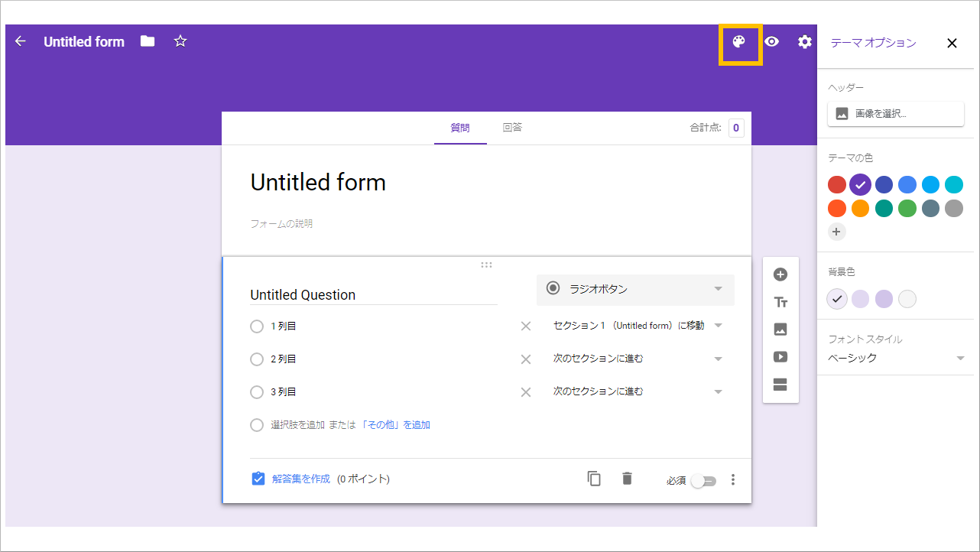Open the ラジオボタン question type dropdown
The width and height of the screenshot is (980, 552).
[635, 289]
